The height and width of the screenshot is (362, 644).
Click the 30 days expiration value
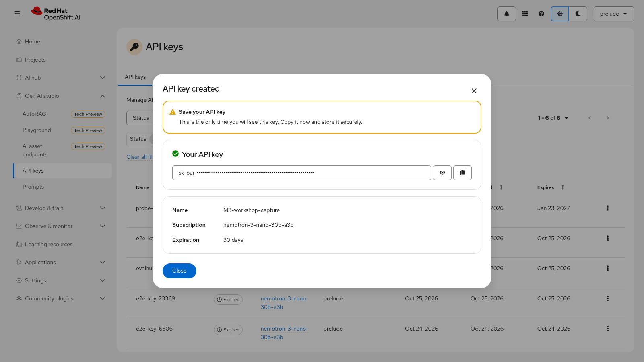tap(233, 240)
